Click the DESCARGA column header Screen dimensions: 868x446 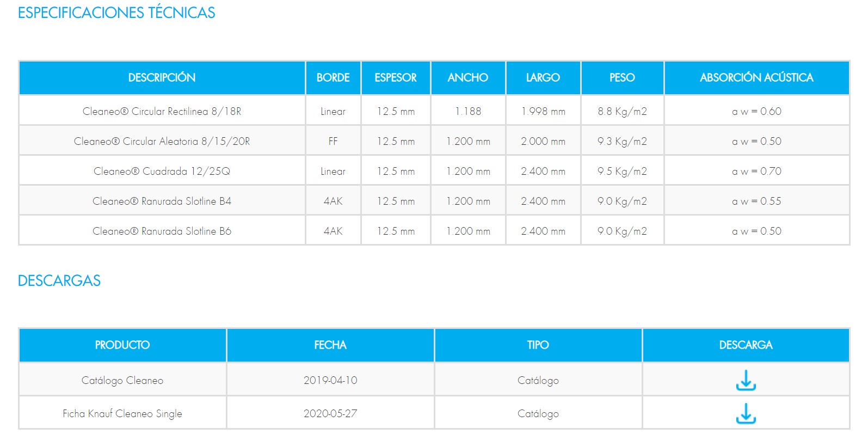[x=746, y=345]
